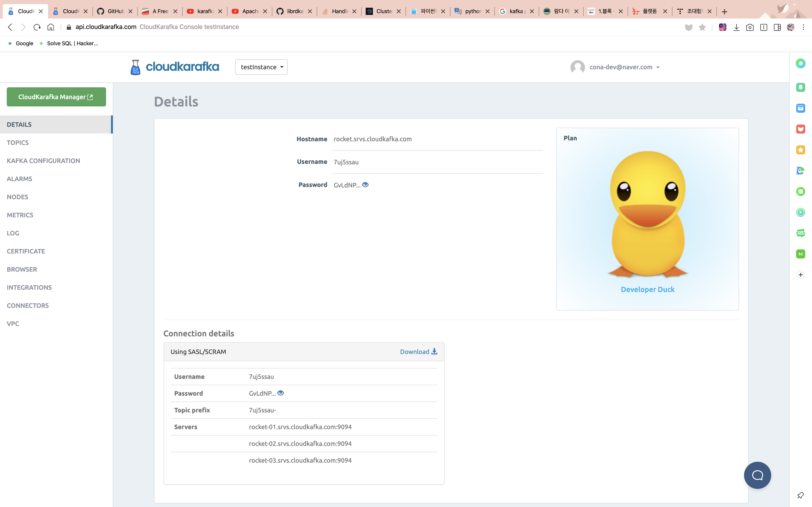This screenshot has height=507, width=812.
Task: Open the browser downloads icon
Action: pos(736,27)
